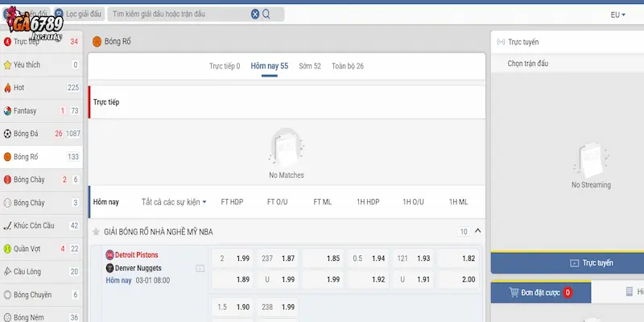Clear the search field with X icon
644x322 pixels.
[255, 14]
